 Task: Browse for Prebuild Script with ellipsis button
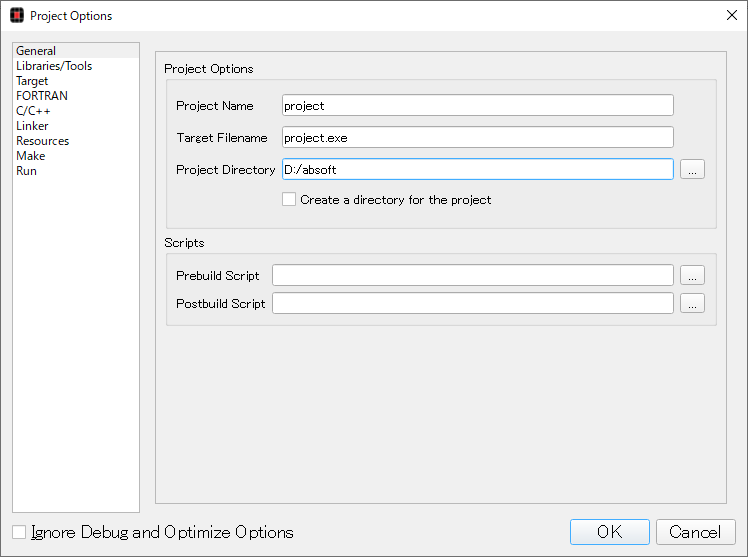[692, 275]
